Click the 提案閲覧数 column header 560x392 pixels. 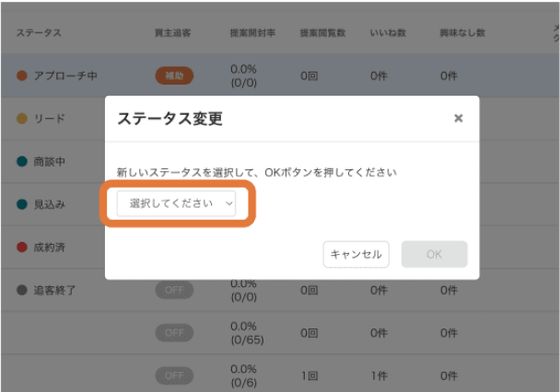[x=322, y=33]
